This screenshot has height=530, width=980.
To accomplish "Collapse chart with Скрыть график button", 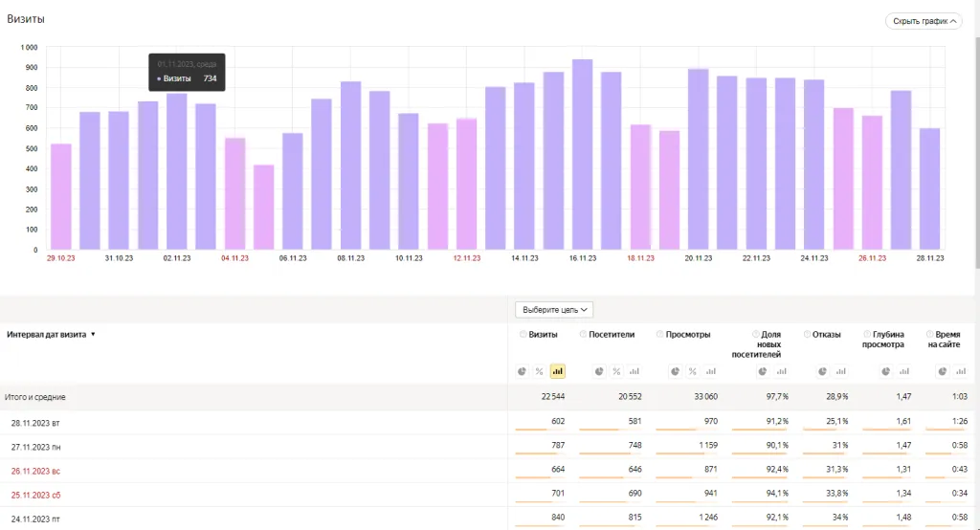I will click(924, 21).
